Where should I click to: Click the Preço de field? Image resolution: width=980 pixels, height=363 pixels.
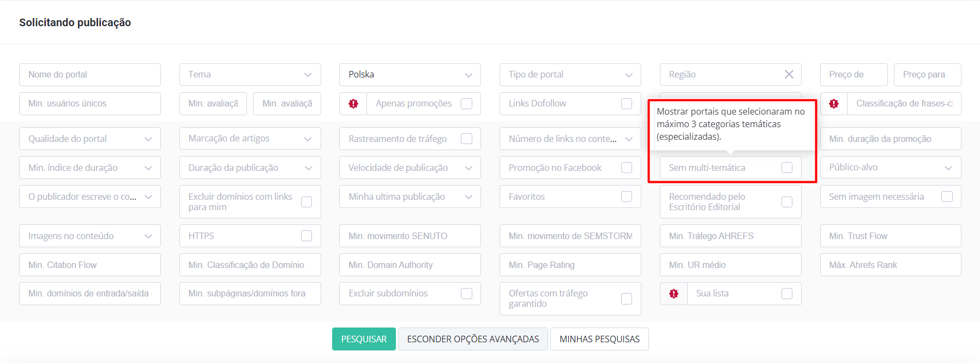(854, 75)
